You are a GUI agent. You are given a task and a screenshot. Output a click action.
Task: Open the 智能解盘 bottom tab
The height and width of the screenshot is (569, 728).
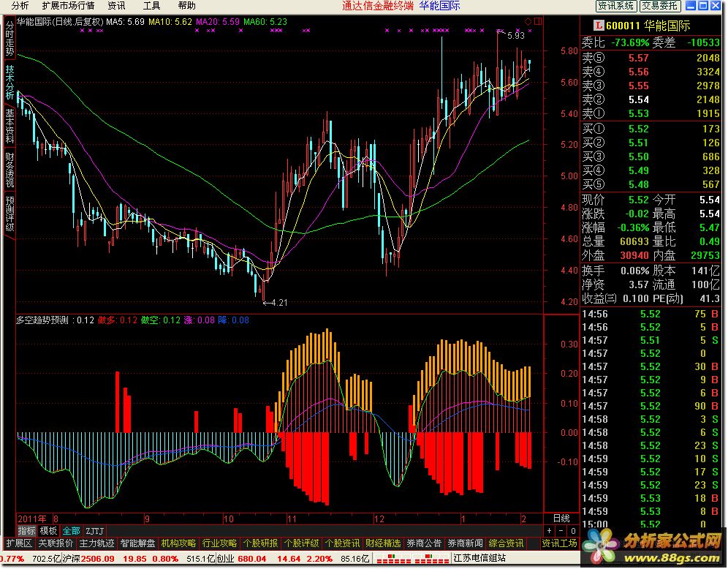point(137,543)
